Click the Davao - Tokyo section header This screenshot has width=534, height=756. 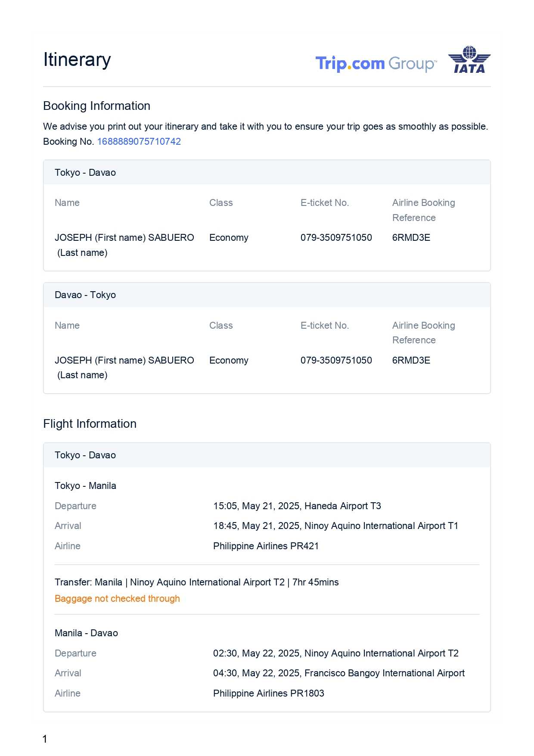pos(85,295)
